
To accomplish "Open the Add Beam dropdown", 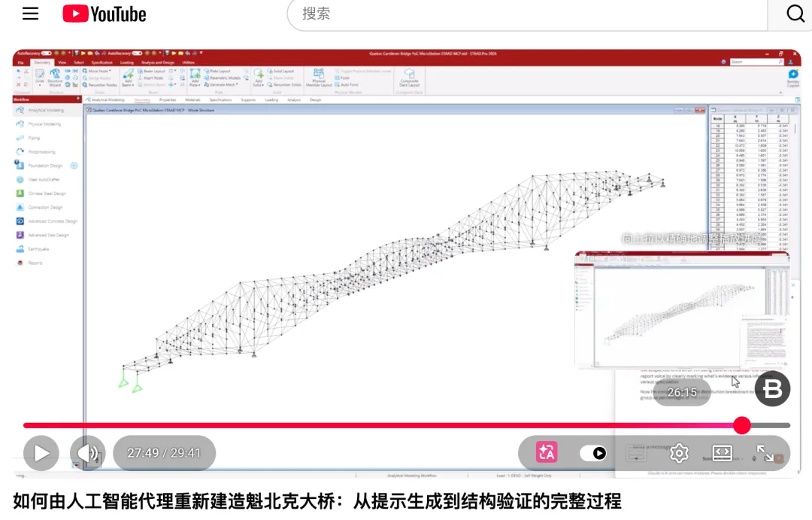I will (128, 78).
